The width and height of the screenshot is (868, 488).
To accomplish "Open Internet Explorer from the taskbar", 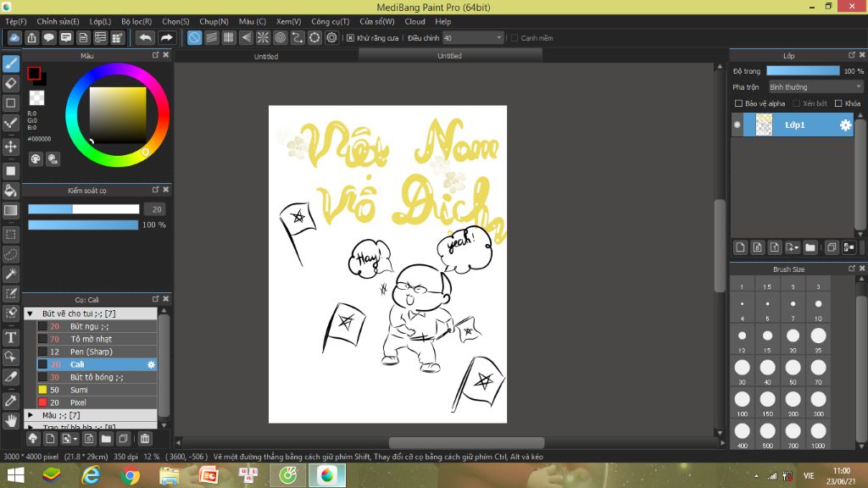I will 92,475.
